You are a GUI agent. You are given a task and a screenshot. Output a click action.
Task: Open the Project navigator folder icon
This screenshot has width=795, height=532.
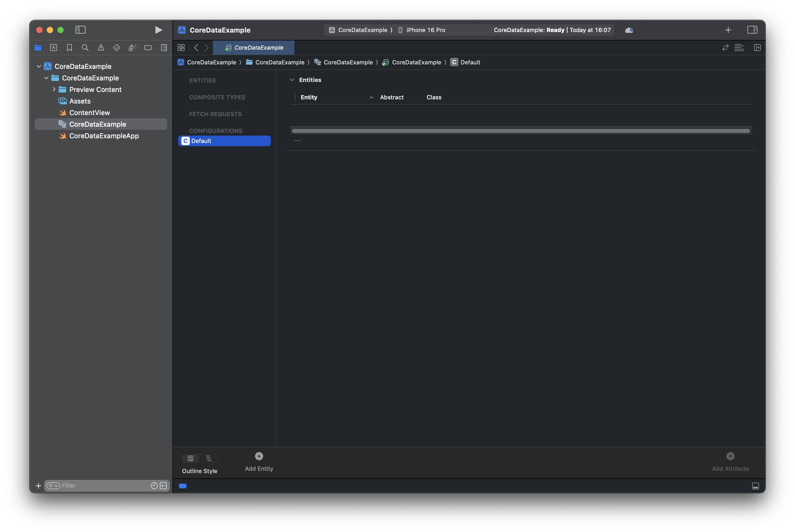point(38,48)
